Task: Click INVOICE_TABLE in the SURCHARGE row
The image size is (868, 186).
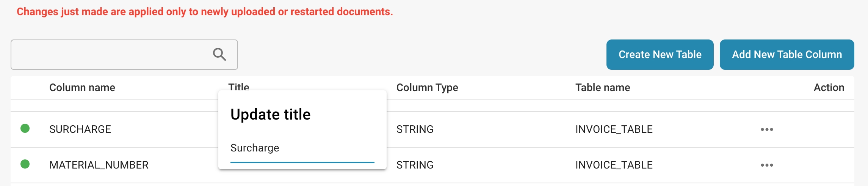Action: 614,129
